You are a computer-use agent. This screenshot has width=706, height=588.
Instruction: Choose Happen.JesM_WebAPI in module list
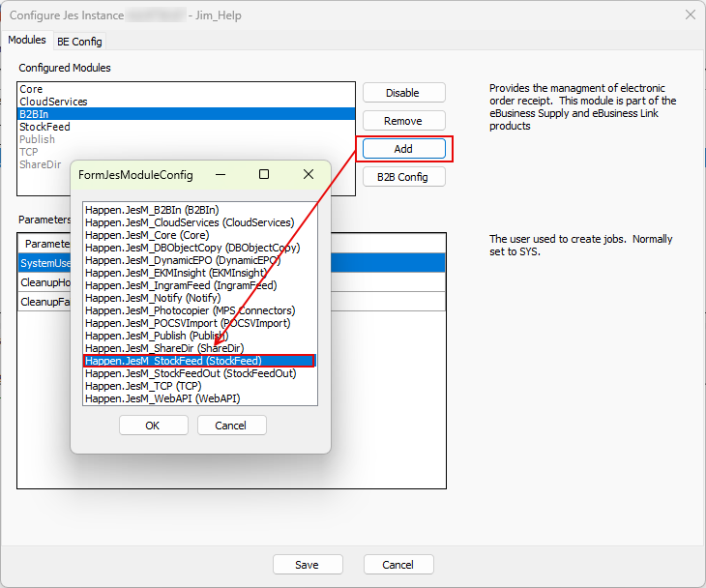(200, 398)
